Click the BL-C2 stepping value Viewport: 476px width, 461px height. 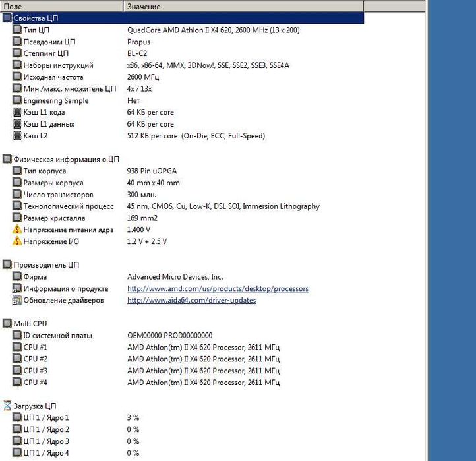137,53
